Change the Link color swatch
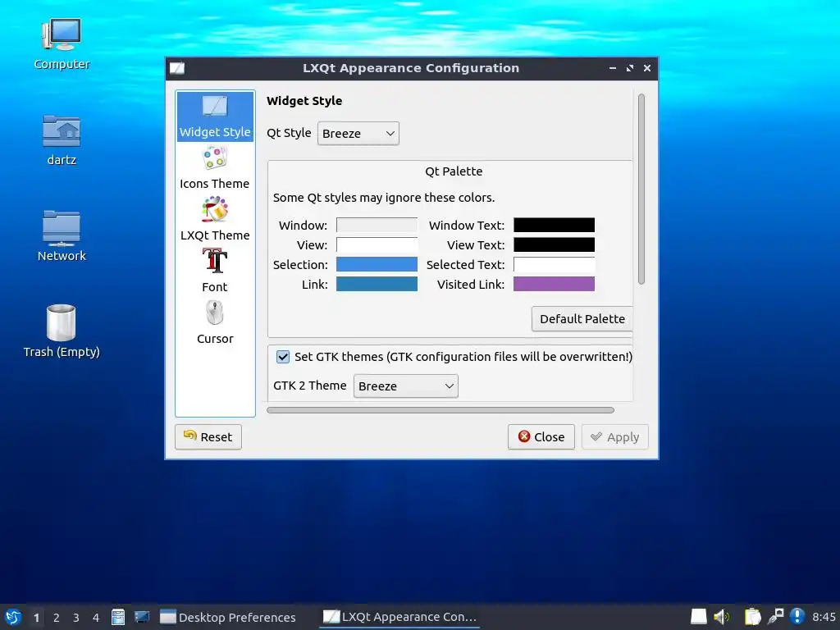This screenshot has width=840, height=630. [377, 284]
